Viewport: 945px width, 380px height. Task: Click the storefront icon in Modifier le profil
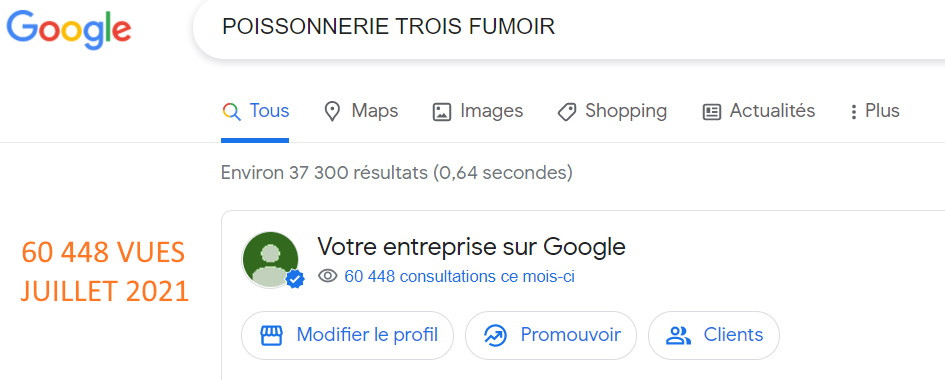(x=271, y=335)
